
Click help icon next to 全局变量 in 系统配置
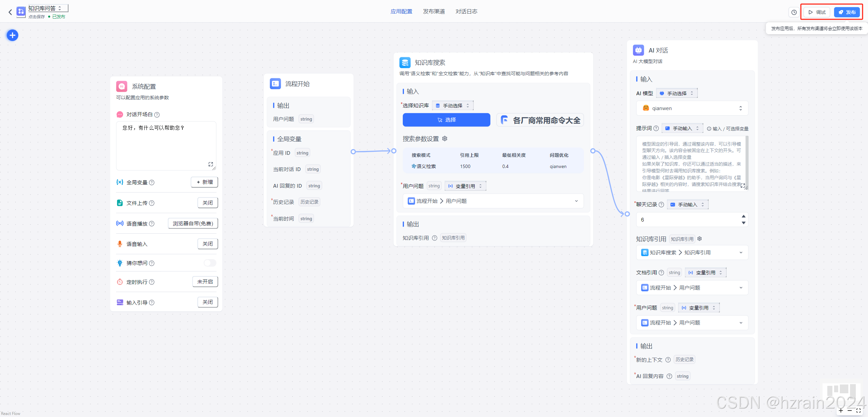click(152, 183)
